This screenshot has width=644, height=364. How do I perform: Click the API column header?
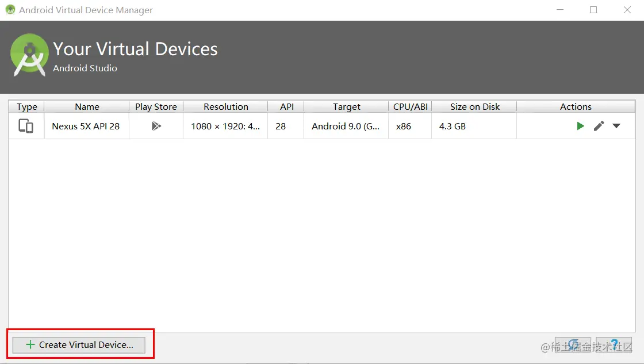pos(286,107)
